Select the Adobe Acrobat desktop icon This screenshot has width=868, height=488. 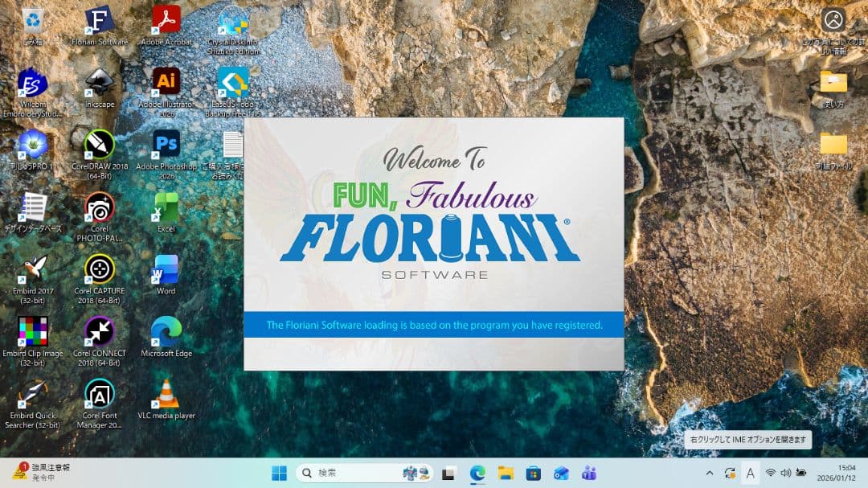(x=166, y=21)
